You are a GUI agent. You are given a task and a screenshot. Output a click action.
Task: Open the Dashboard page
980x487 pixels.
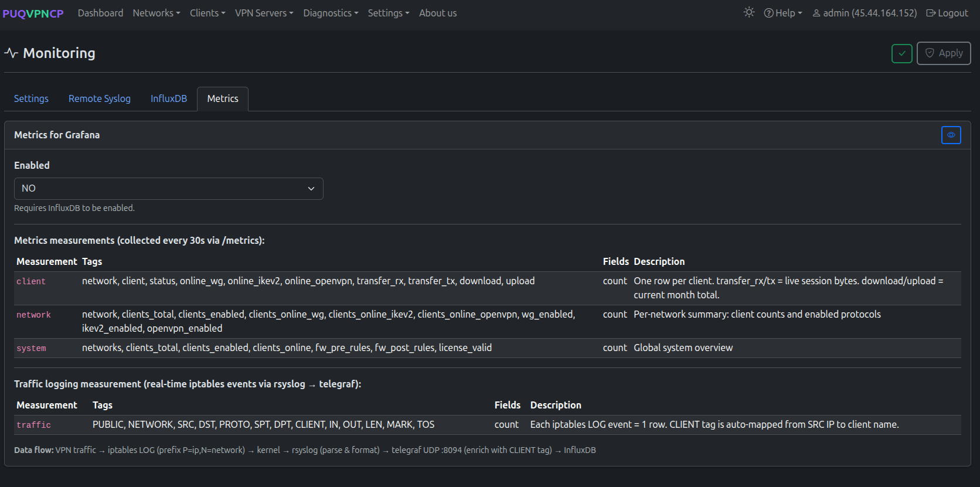click(x=100, y=13)
